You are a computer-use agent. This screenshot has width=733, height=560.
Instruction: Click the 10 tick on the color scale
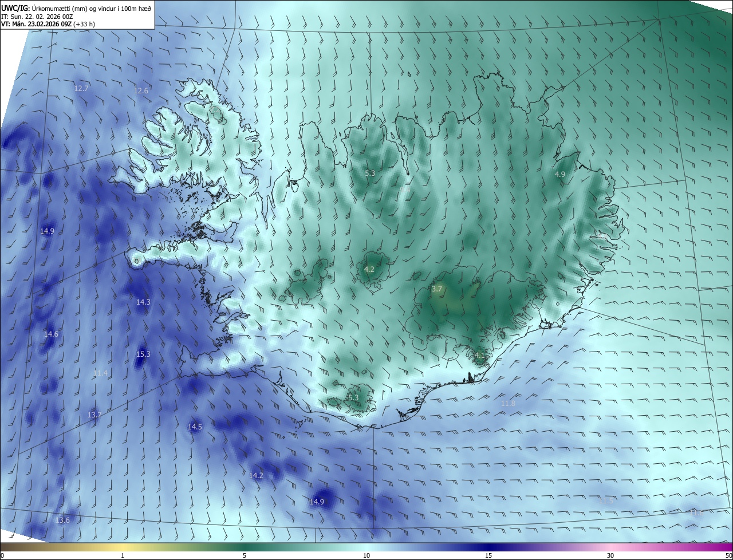coord(366,555)
